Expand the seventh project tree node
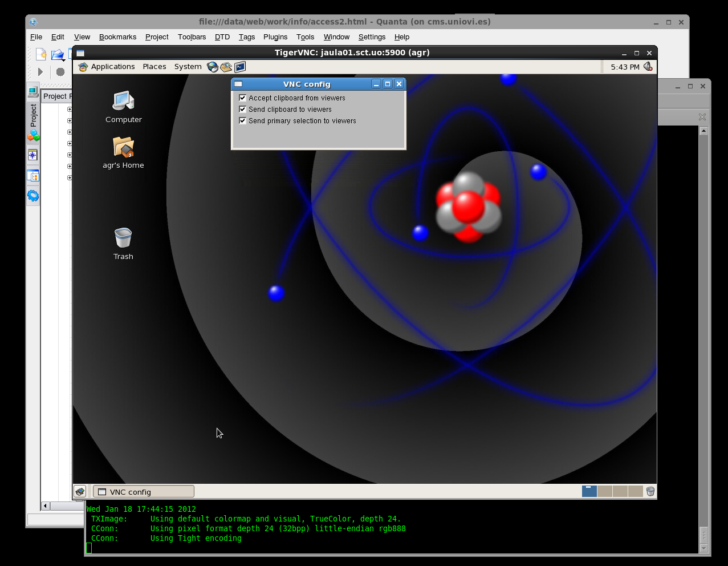This screenshot has height=566, width=728. [x=70, y=177]
